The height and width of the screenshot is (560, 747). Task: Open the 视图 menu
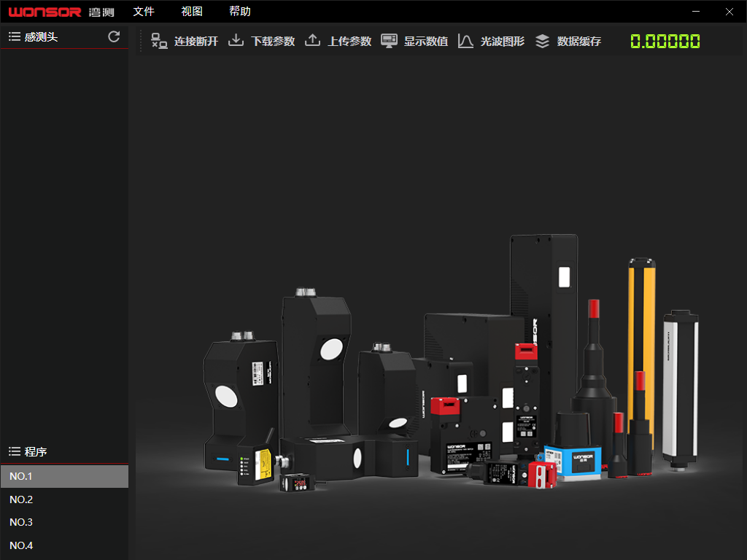(192, 12)
